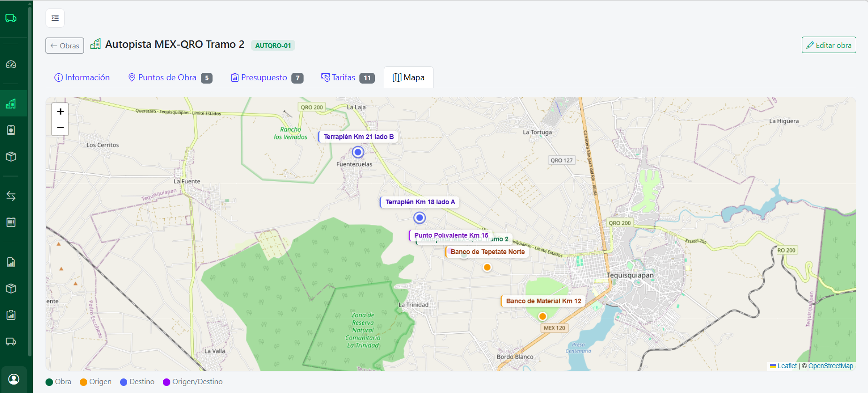Switch to the Presupuesto tab

(267, 77)
